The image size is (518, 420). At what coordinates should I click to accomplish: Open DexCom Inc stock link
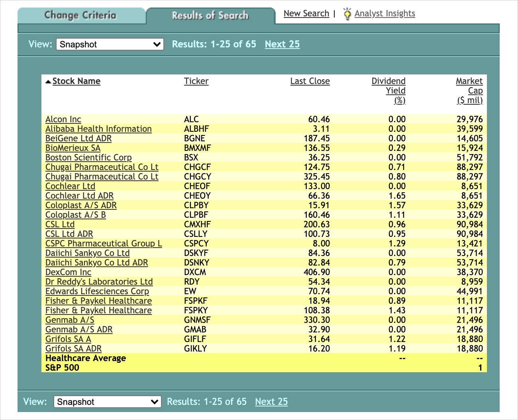point(68,272)
